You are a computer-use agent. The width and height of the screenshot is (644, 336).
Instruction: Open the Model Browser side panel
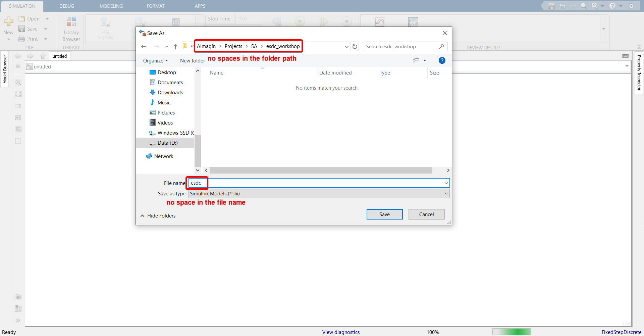(x=5, y=69)
